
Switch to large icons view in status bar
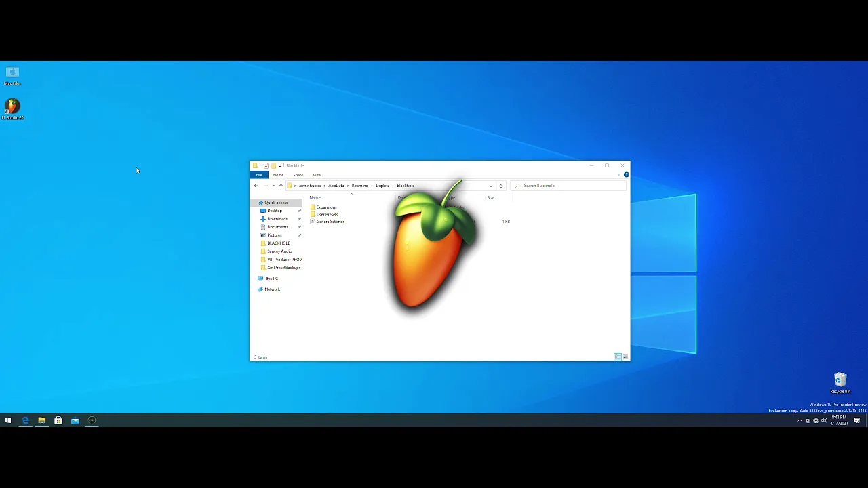click(625, 357)
